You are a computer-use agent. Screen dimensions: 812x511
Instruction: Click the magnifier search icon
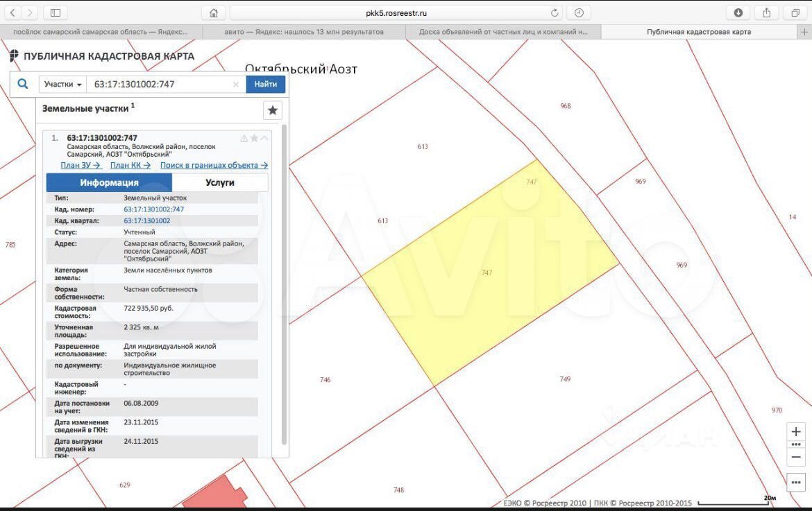coord(23,84)
